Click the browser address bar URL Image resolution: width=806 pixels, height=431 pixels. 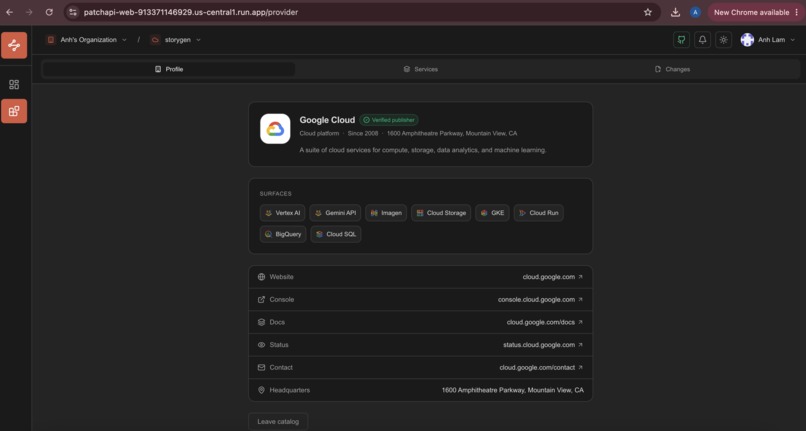pos(191,12)
